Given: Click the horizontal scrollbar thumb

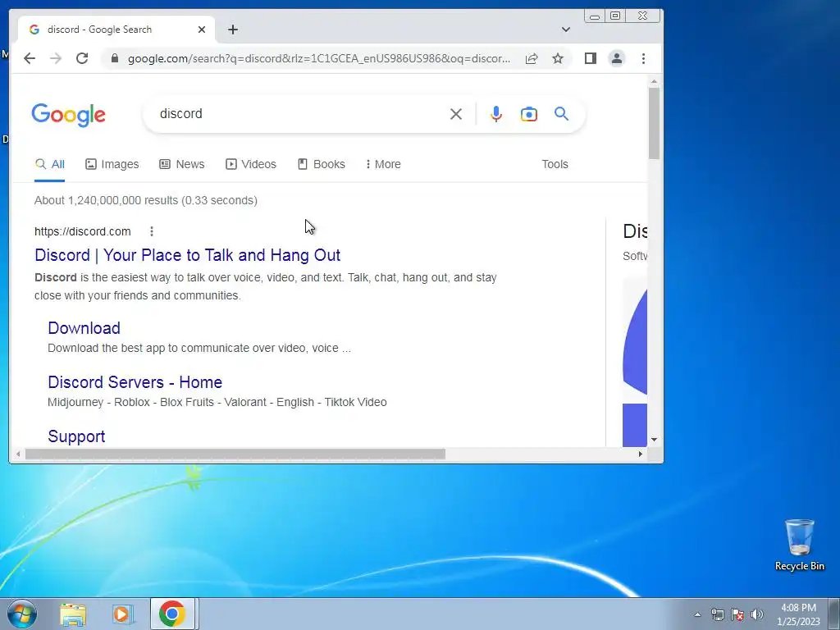Looking at the screenshot, I should (235, 454).
